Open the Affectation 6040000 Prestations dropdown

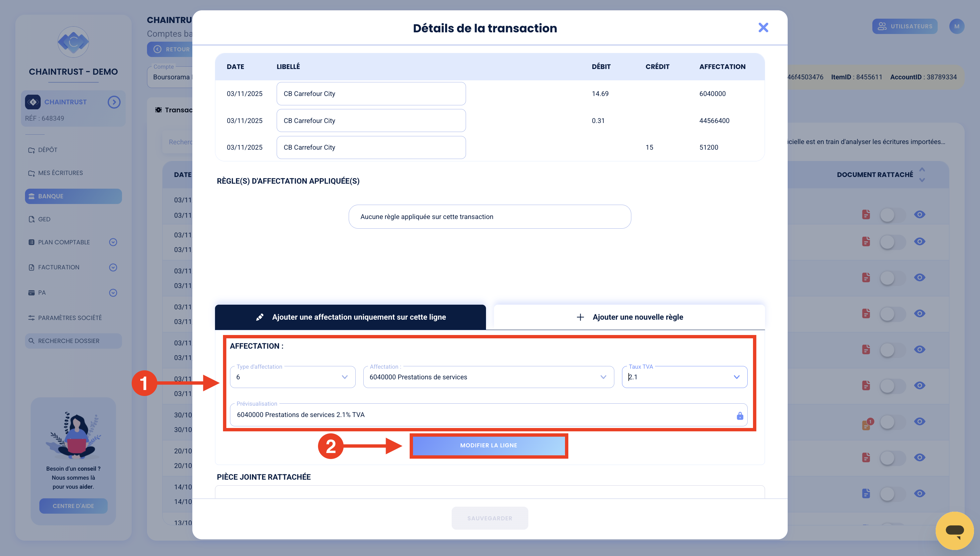(489, 377)
